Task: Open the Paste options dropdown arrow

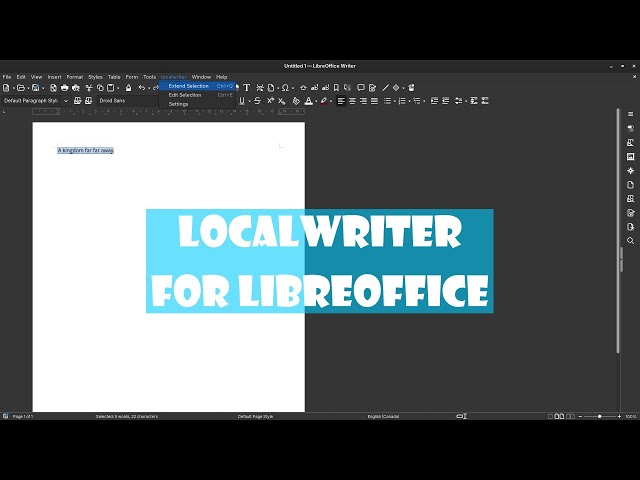Action: [x=118, y=88]
